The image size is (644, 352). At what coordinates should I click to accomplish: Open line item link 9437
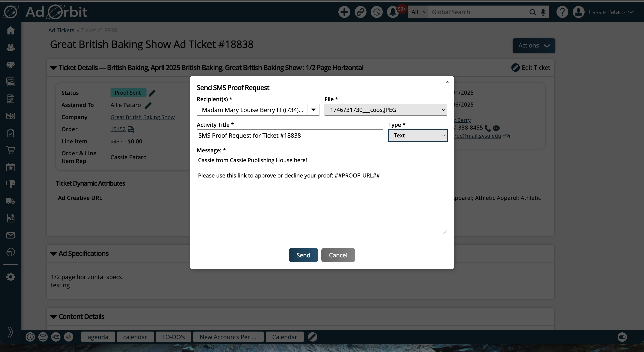pos(116,141)
